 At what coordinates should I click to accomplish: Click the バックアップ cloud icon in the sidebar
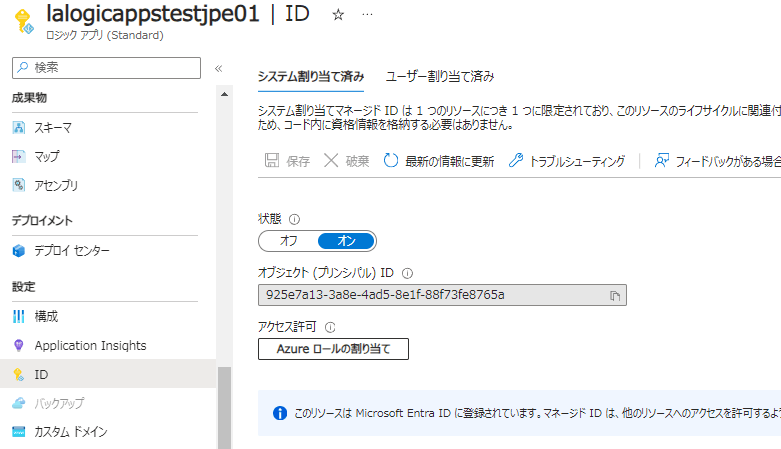coord(18,403)
